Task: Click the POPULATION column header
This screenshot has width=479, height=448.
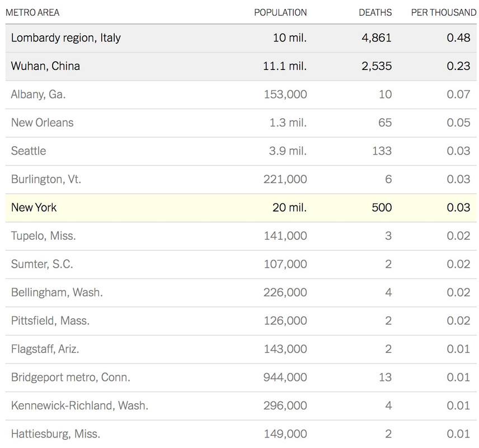Action: (280, 12)
